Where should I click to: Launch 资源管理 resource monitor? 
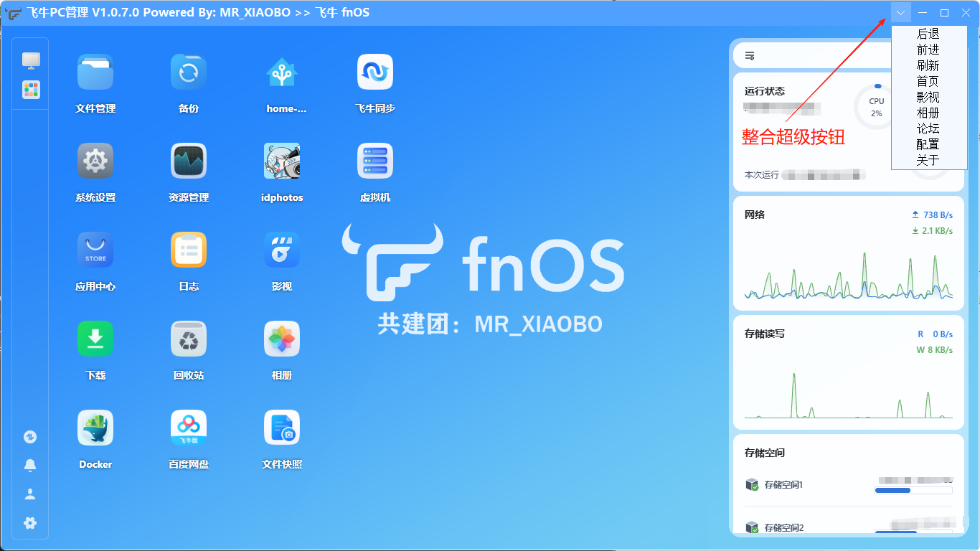[x=189, y=161]
